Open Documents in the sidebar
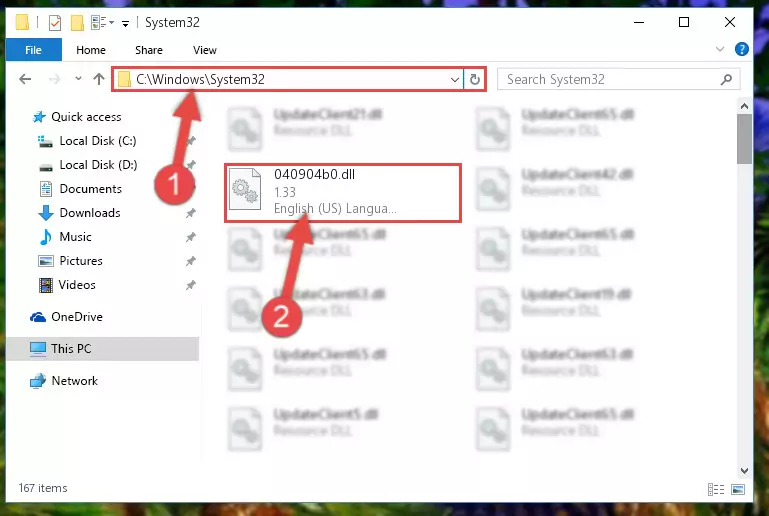 90,189
